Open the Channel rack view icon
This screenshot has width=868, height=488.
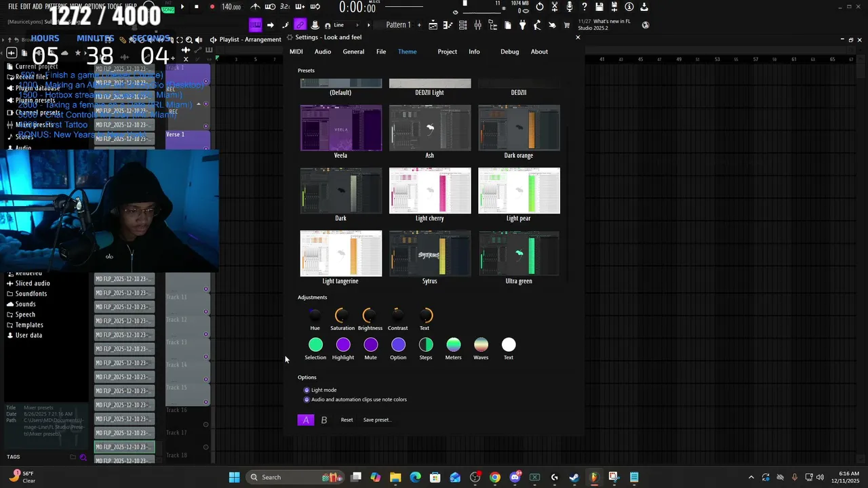[463, 25]
